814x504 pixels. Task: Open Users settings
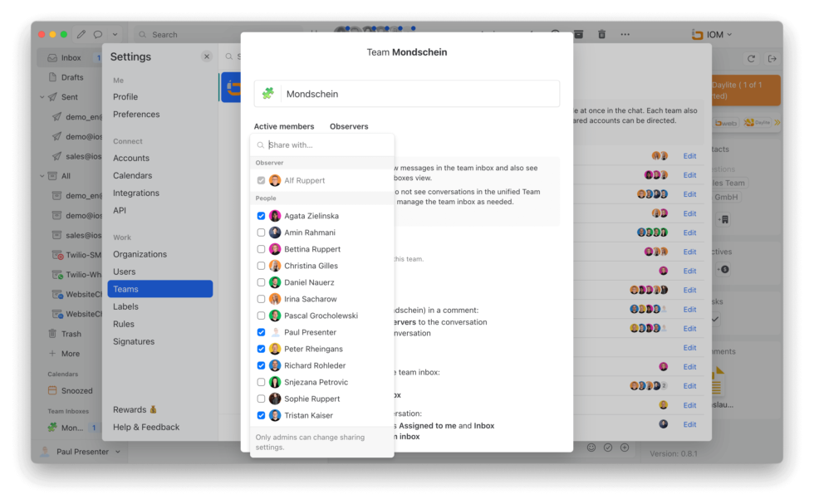[x=124, y=272]
